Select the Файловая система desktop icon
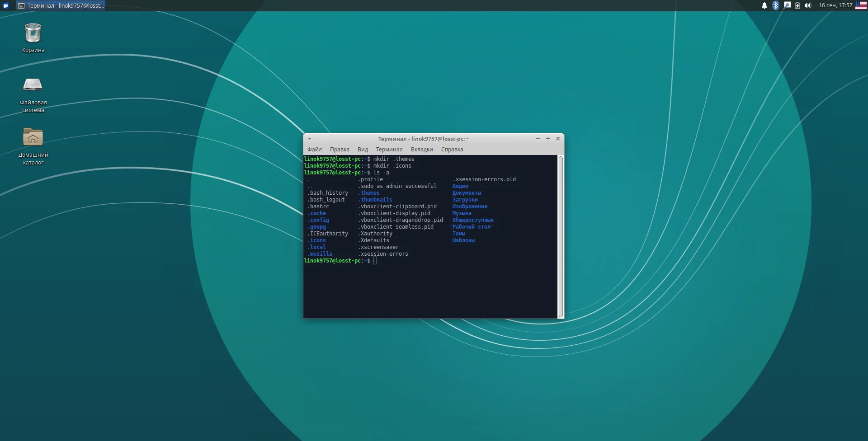This screenshot has width=868, height=441. [x=33, y=86]
